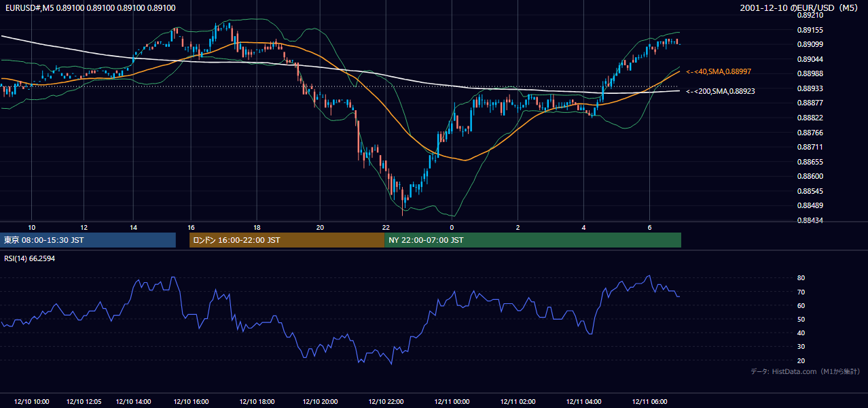This screenshot has width=868, height=408.
Task: Click price axis value 0.88600
Action: point(810,176)
